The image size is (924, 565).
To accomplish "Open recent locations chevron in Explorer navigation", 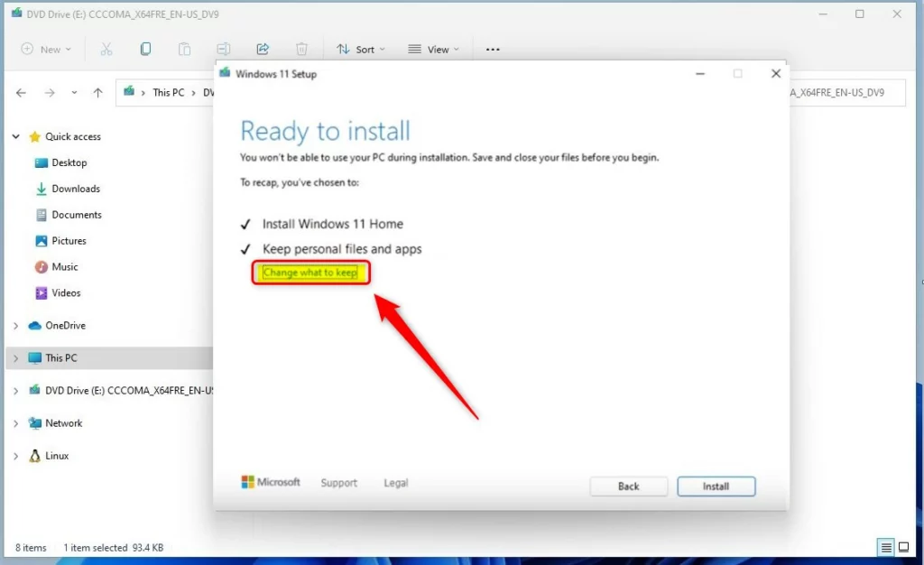I will (x=74, y=92).
